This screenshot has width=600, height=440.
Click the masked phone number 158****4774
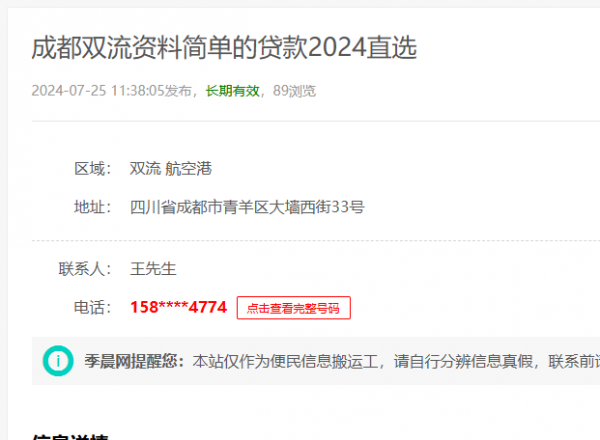(x=178, y=307)
